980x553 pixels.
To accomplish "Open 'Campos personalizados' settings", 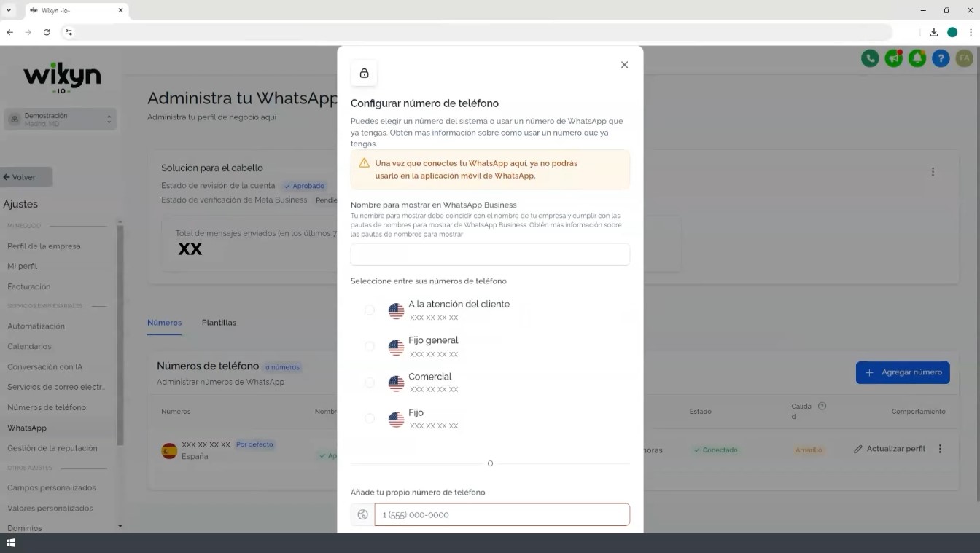I will 51,488.
